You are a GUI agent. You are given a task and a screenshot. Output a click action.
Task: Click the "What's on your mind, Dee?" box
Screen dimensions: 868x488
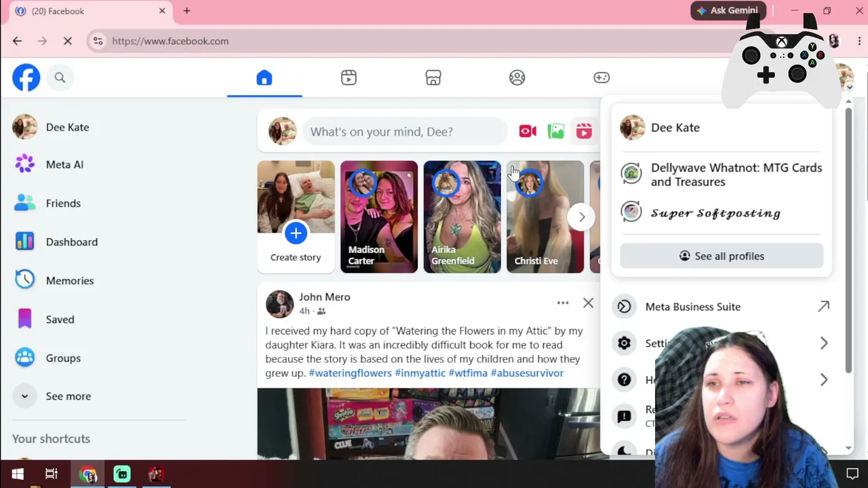tap(405, 131)
